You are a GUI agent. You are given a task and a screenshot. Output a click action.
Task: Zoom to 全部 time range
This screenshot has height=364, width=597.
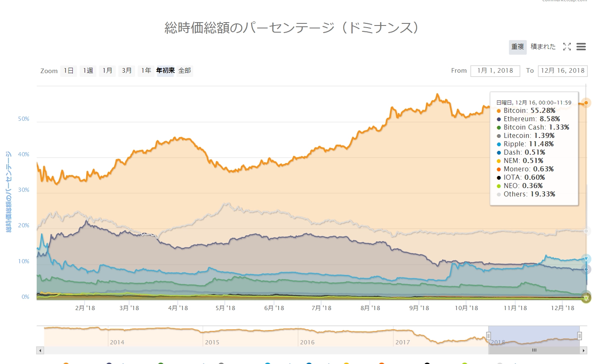(x=184, y=71)
